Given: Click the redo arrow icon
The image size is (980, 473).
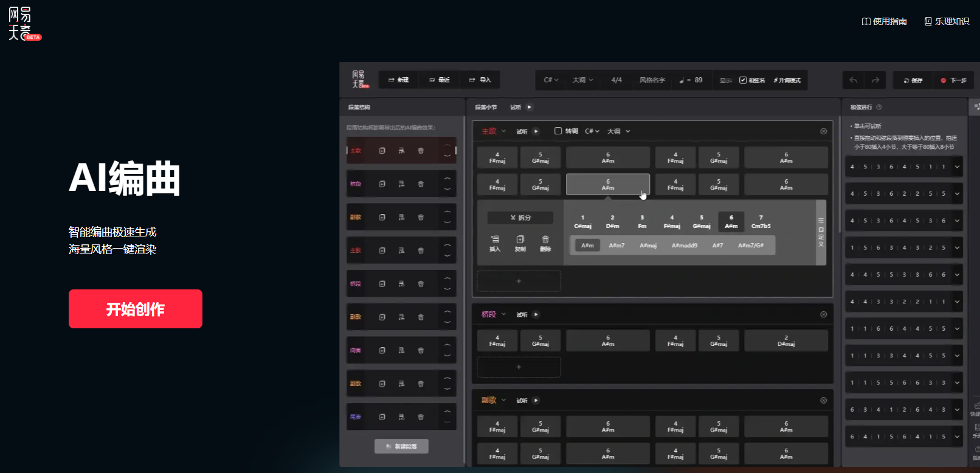Looking at the screenshot, I should (875, 80).
